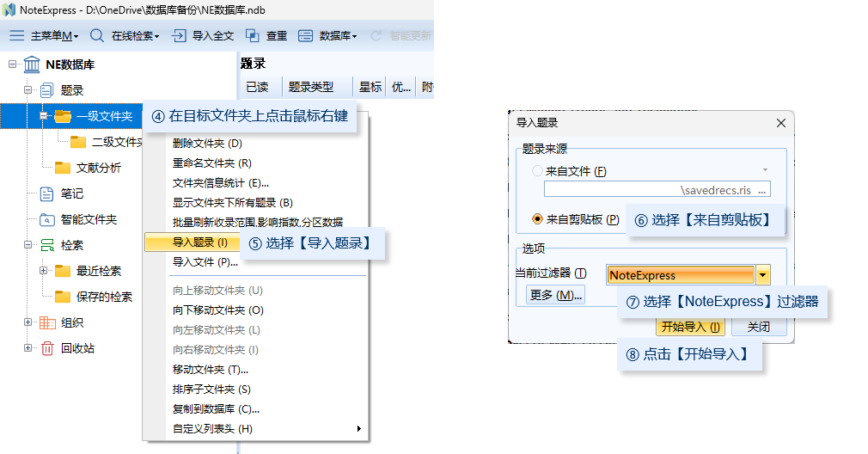This screenshot has width=868, height=454.
Task: Click the 保存的检索 folder icon
Action: (x=63, y=296)
